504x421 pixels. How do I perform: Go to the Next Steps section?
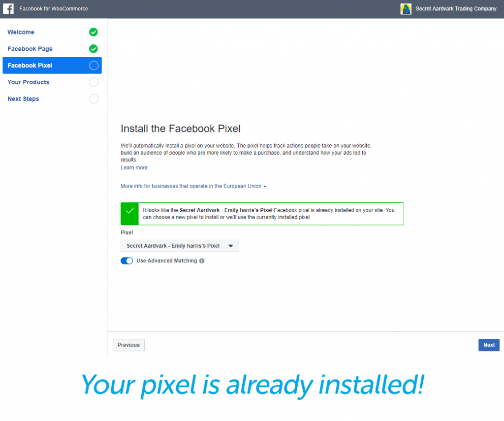coord(23,98)
